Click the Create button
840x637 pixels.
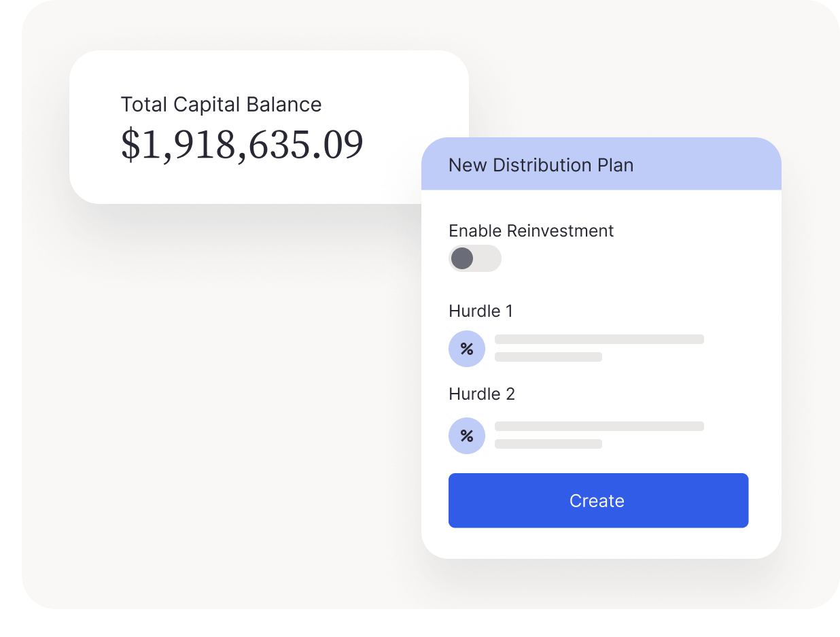pos(598,500)
